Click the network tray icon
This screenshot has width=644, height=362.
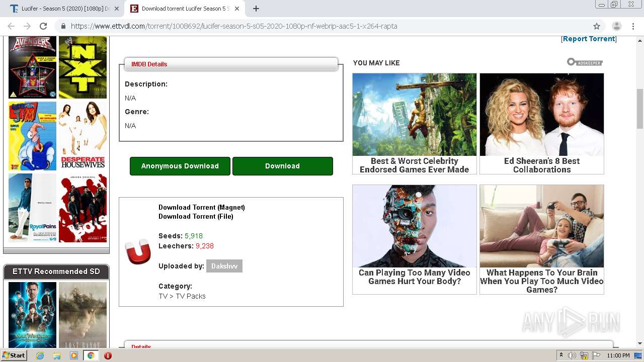coord(584,355)
